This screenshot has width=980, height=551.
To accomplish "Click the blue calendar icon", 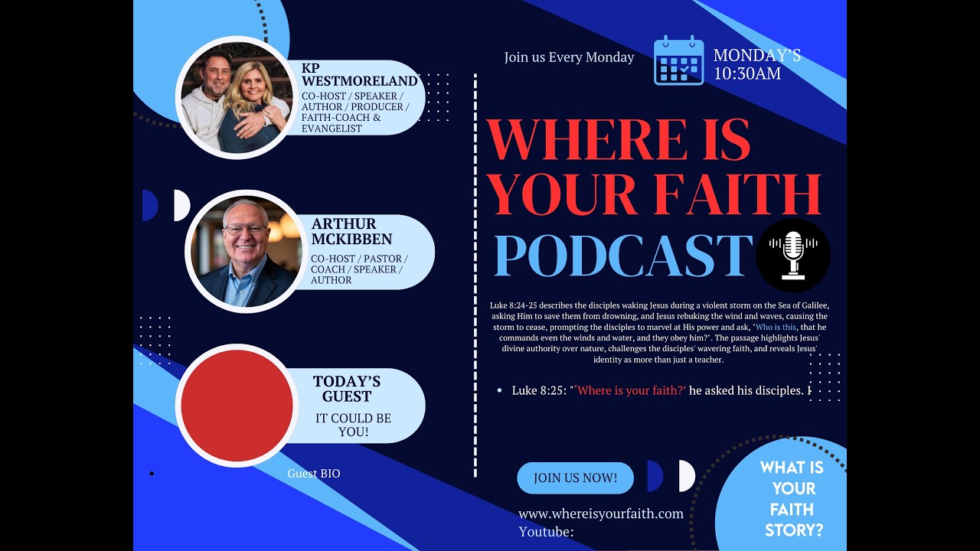I will pos(678,60).
